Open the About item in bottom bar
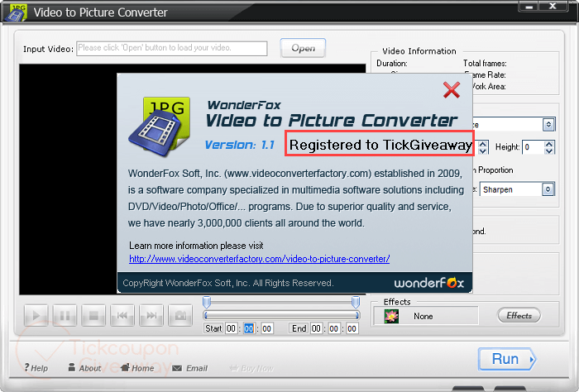The image size is (579, 392). pyautogui.click(x=84, y=368)
